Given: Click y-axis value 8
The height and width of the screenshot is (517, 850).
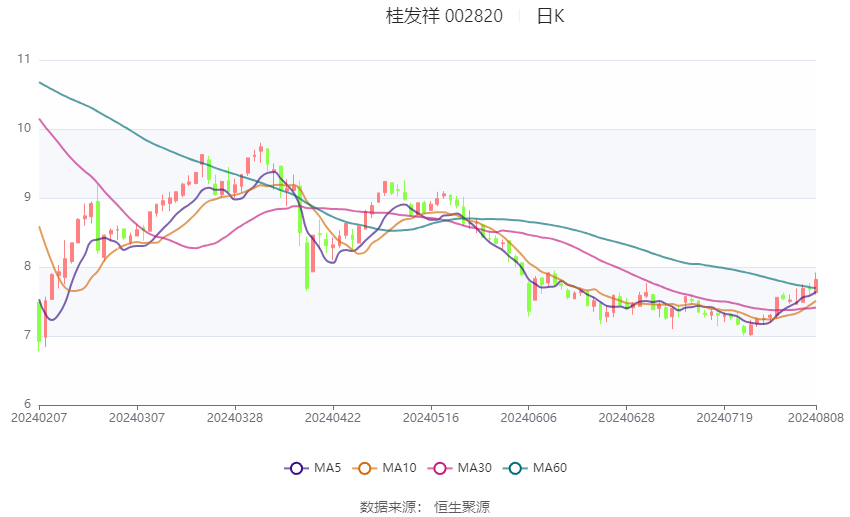Looking at the screenshot, I should tap(28, 266).
